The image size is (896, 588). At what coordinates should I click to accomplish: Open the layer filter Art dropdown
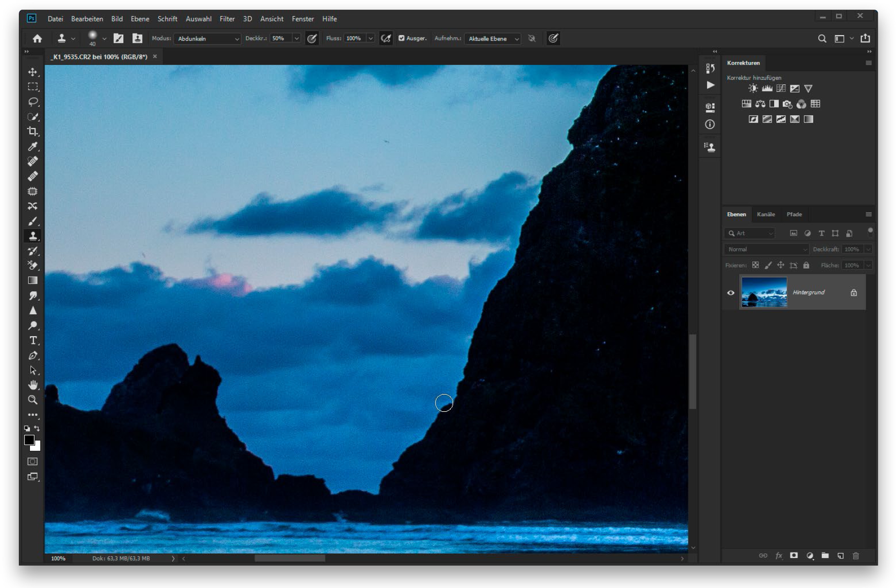coord(750,234)
